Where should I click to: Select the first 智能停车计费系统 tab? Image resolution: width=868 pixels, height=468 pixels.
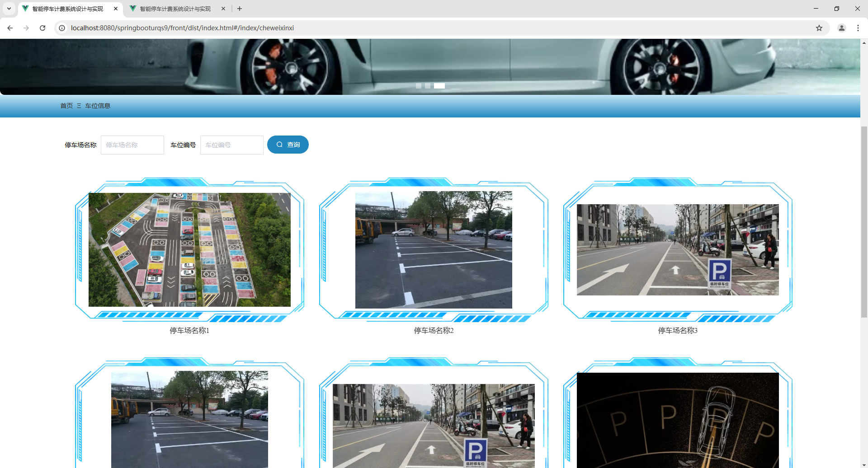(x=68, y=9)
